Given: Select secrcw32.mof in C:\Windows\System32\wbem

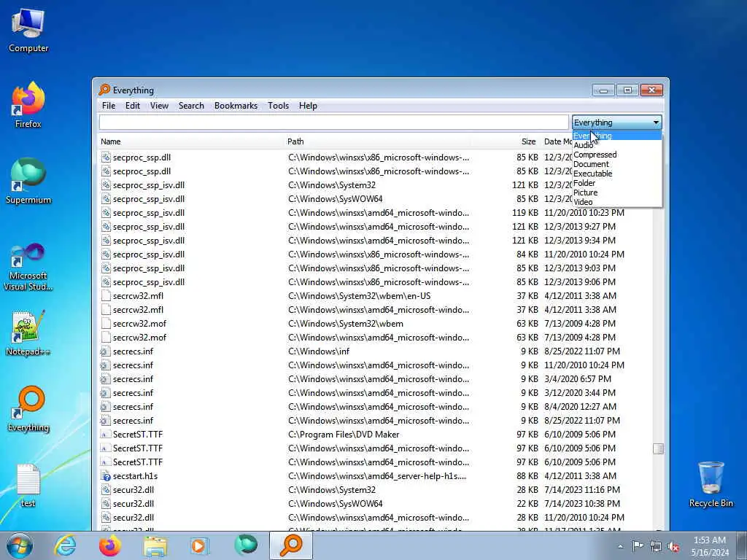Looking at the screenshot, I should [139, 323].
